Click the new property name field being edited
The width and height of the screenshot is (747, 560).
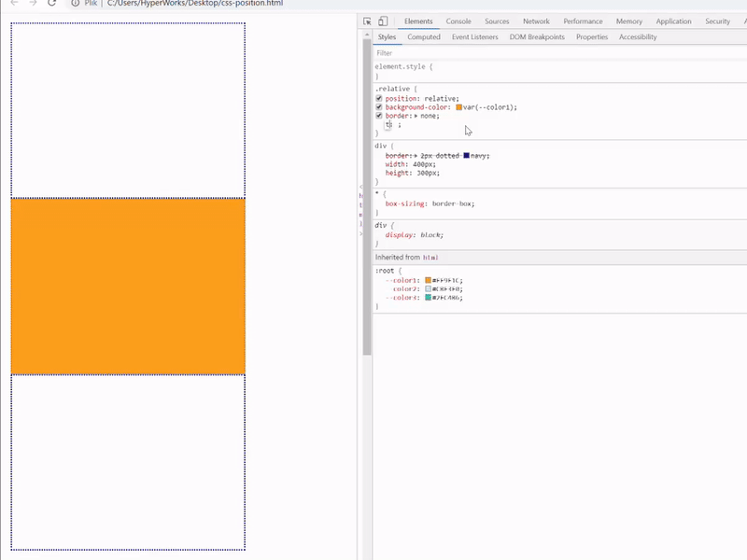(388, 124)
